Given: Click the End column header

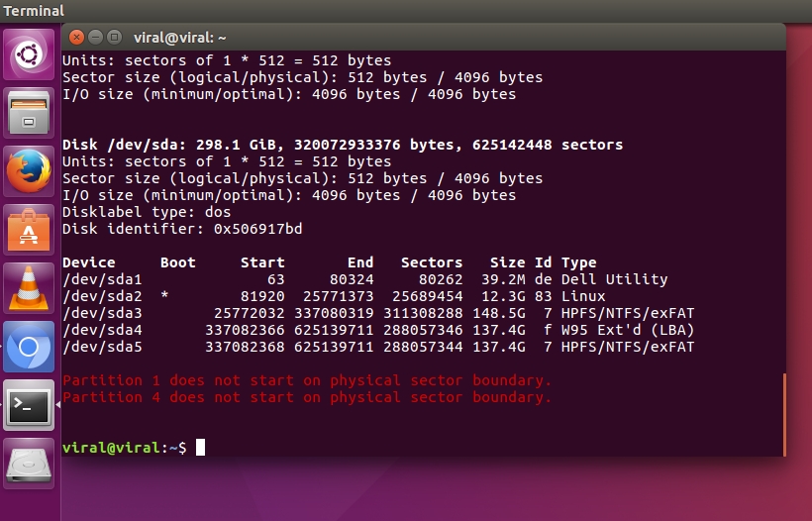Looking at the screenshot, I should pyautogui.click(x=360, y=262).
